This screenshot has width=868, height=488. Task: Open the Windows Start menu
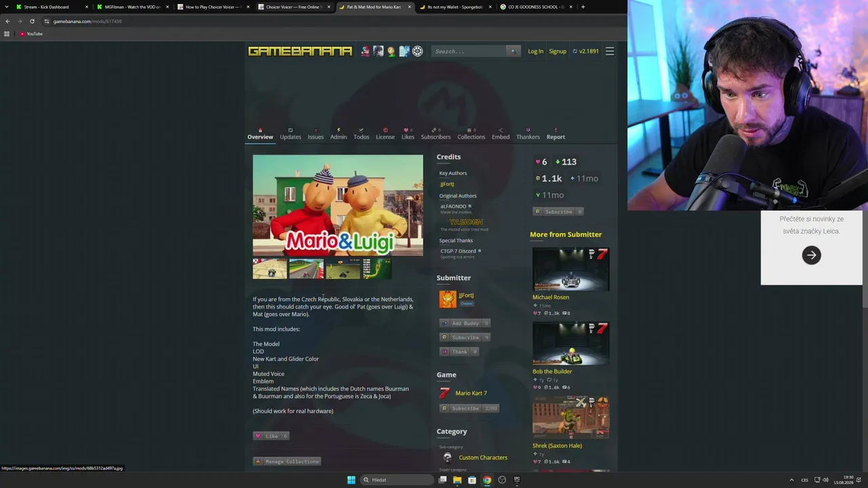(x=351, y=480)
